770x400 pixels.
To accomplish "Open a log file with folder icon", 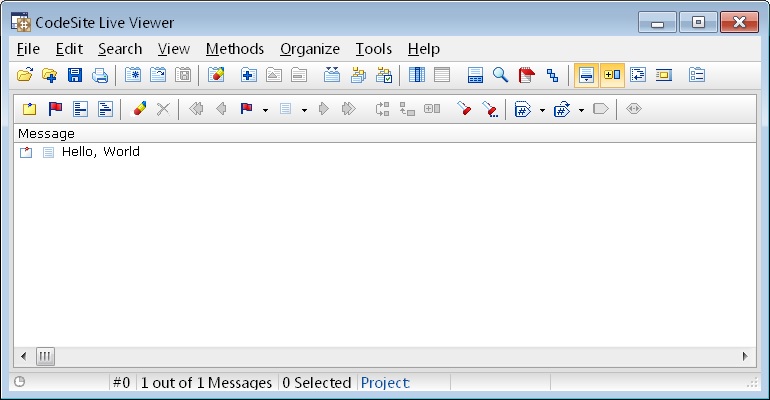I will coord(25,75).
